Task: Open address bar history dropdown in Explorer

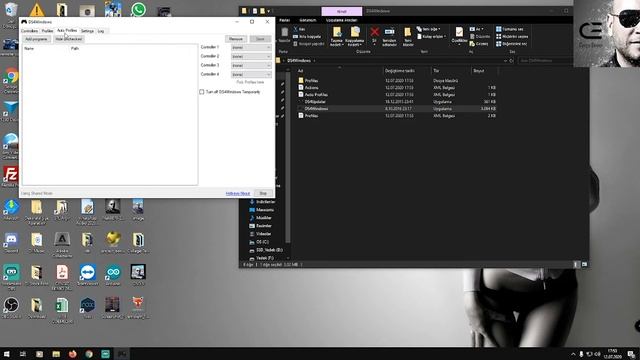Action: 505,61
